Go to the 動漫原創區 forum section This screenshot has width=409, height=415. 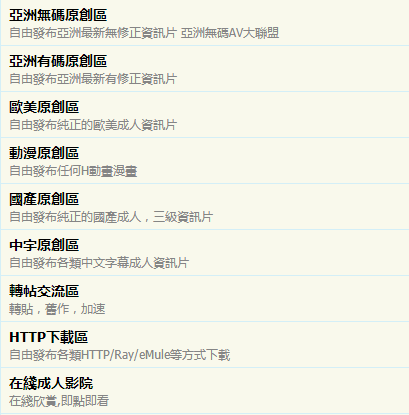point(44,153)
